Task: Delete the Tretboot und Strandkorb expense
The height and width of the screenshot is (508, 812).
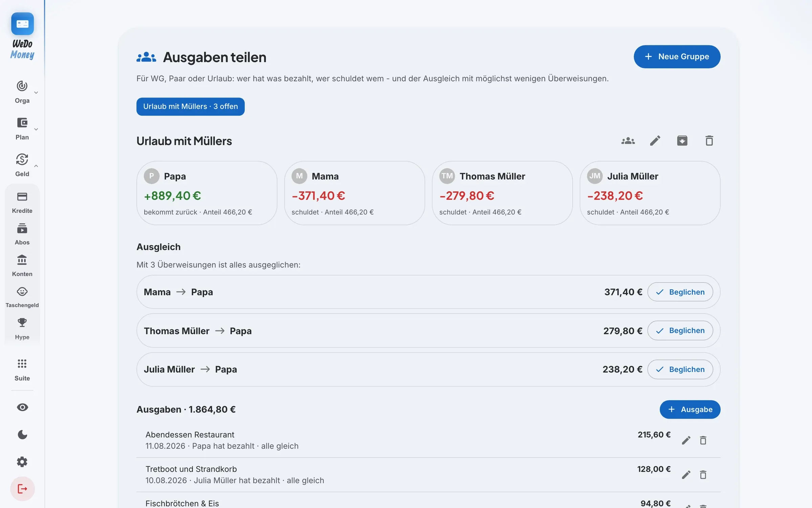Action: click(x=703, y=475)
